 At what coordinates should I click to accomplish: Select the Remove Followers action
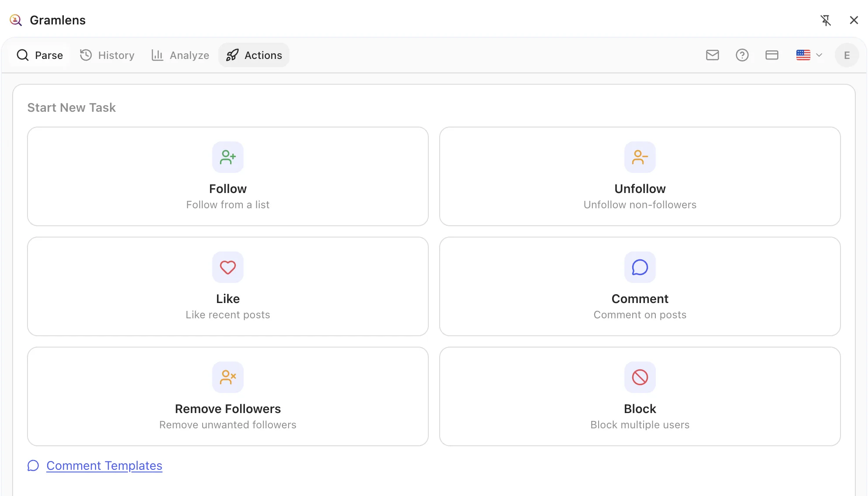coord(227,396)
